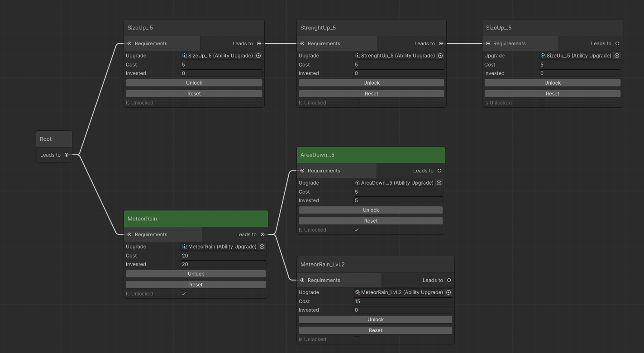The height and width of the screenshot is (353, 644).
Task: Click Unlock button on MeteorRain node
Action: [196, 274]
